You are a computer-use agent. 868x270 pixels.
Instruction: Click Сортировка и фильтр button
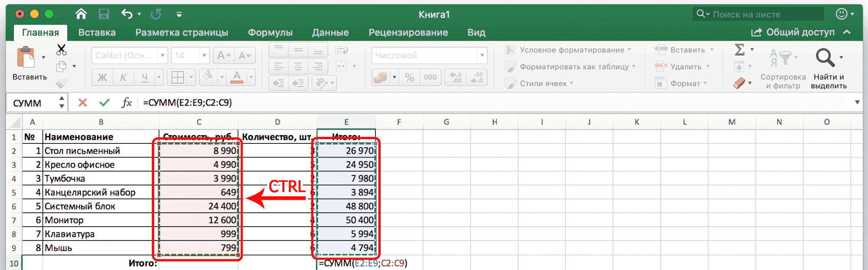click(783, 68)
